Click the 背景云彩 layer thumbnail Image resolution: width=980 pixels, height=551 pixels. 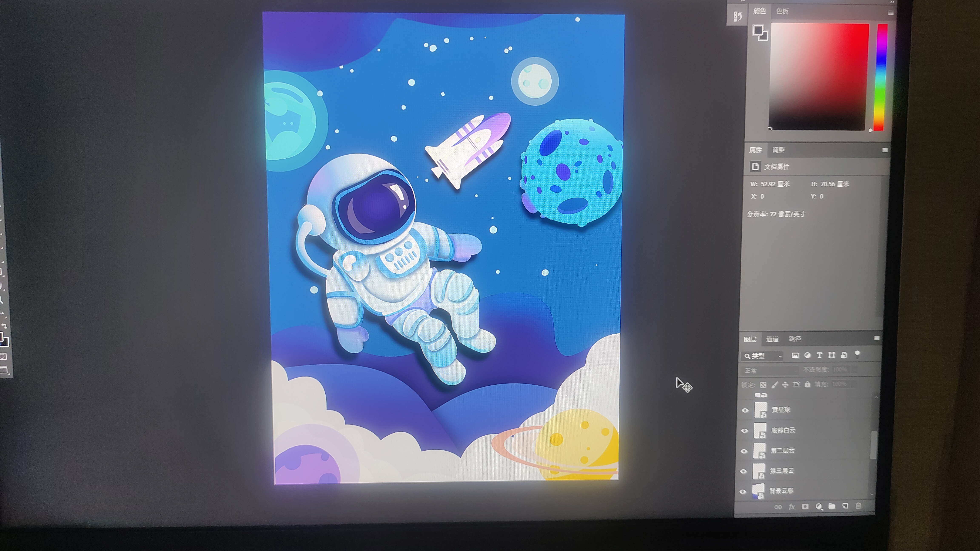coord(758,491)
